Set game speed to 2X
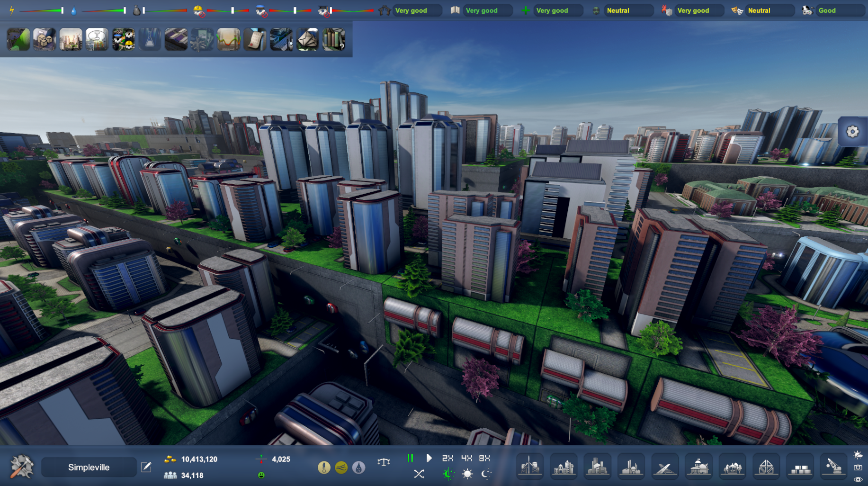The image size is (868, 486). coord(447,458)
